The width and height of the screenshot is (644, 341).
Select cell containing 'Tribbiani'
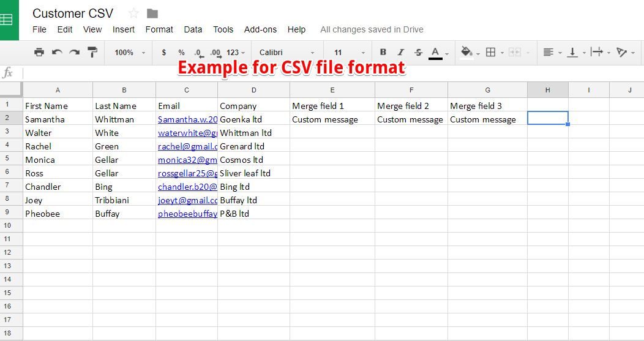point(124,199)
